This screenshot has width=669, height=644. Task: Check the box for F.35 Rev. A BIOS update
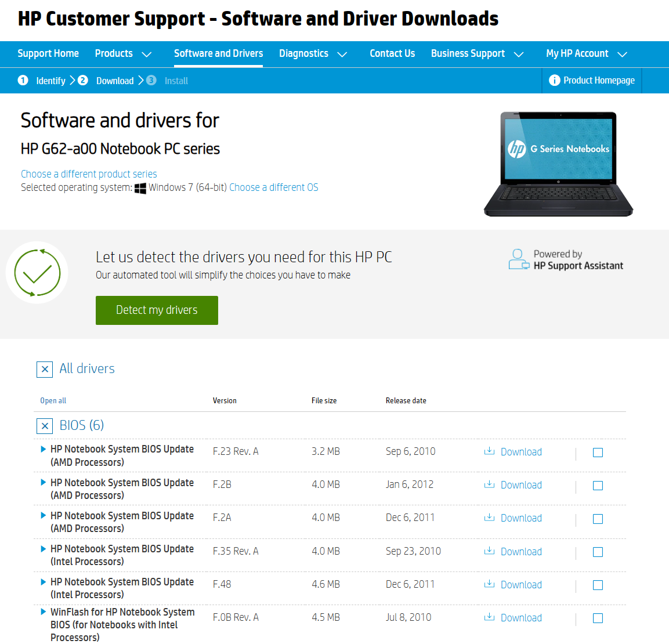click(598, 552)
